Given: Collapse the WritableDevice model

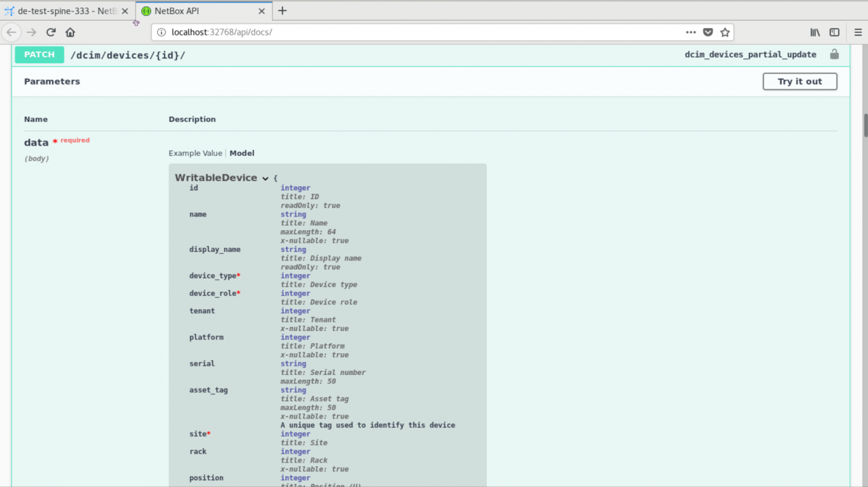Looking at the screenshot, I should (x=265, y=178).
